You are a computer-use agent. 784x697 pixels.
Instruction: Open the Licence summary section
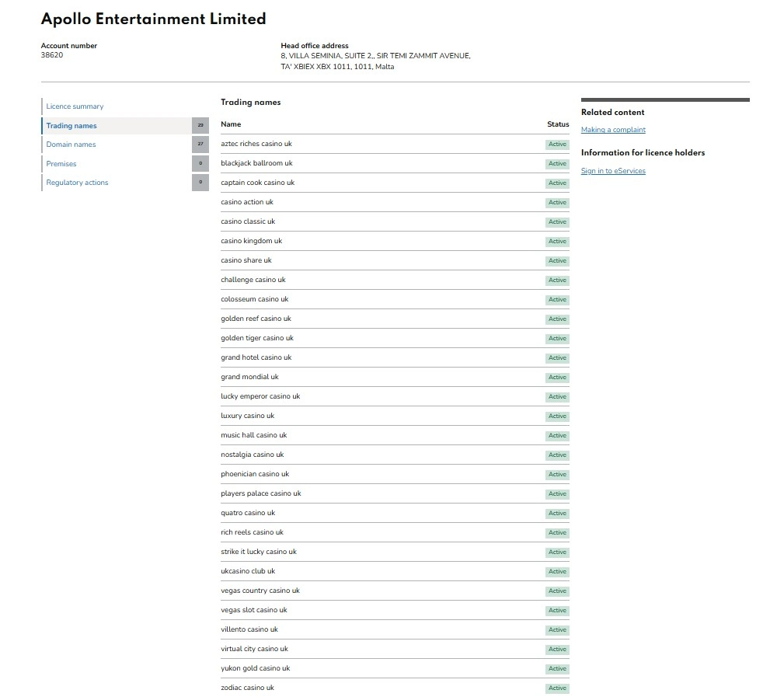(x=75, y=106)
